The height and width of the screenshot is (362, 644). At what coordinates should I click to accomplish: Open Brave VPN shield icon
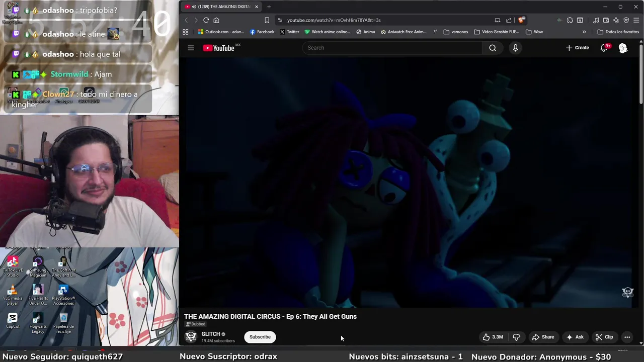point(626,20)
